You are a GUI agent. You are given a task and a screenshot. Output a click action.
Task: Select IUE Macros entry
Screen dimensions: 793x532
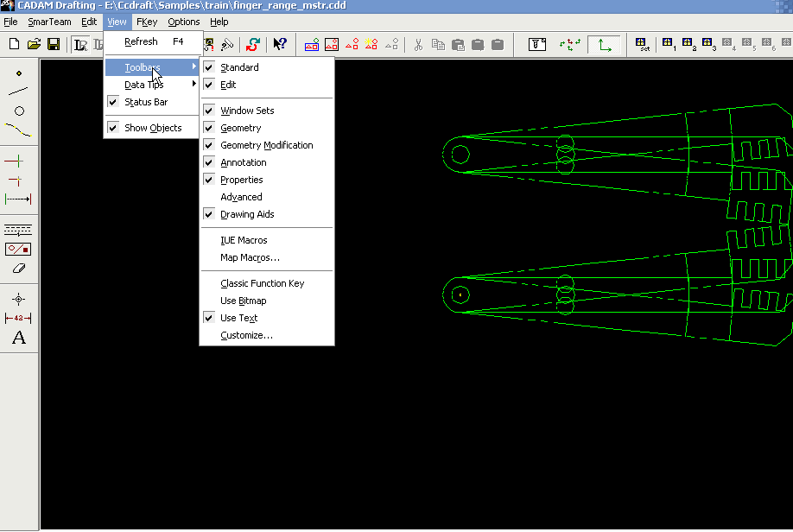click(x=267, y=240)
